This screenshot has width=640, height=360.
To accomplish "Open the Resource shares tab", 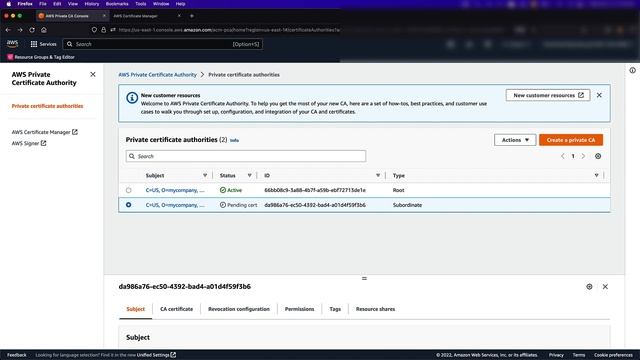I will coord(375,309).
